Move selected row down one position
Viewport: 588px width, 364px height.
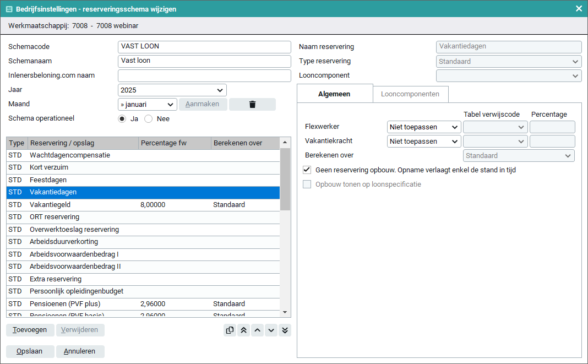271,330
